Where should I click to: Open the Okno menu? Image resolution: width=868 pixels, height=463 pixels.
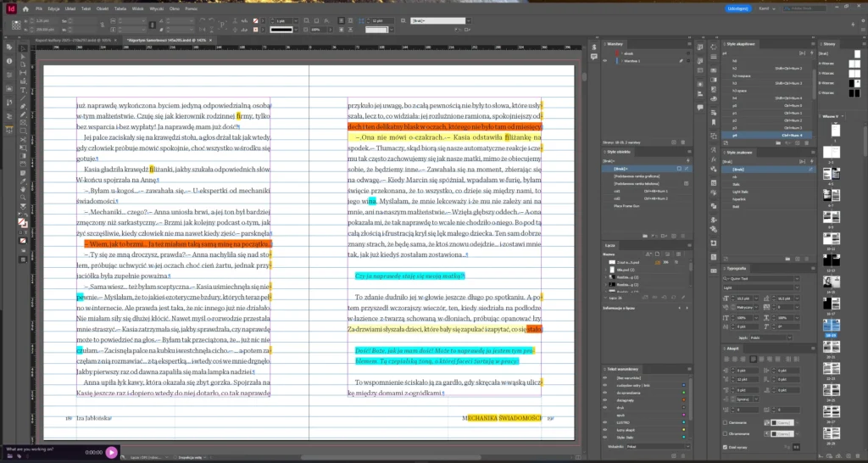tap(175, 8)
